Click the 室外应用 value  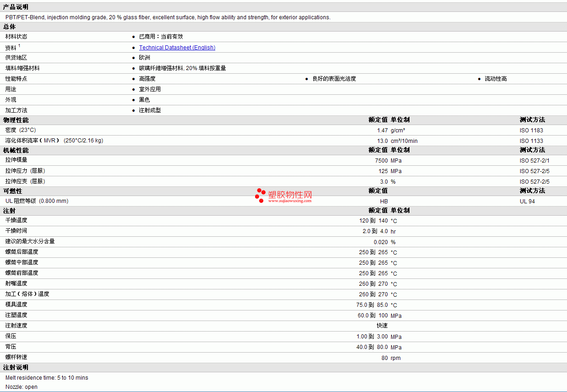(150, 89)
